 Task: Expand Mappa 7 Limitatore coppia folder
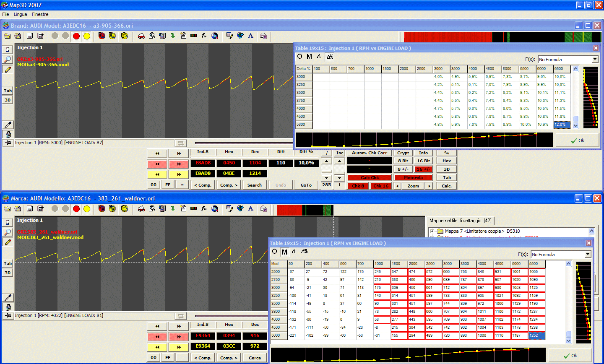432,231
